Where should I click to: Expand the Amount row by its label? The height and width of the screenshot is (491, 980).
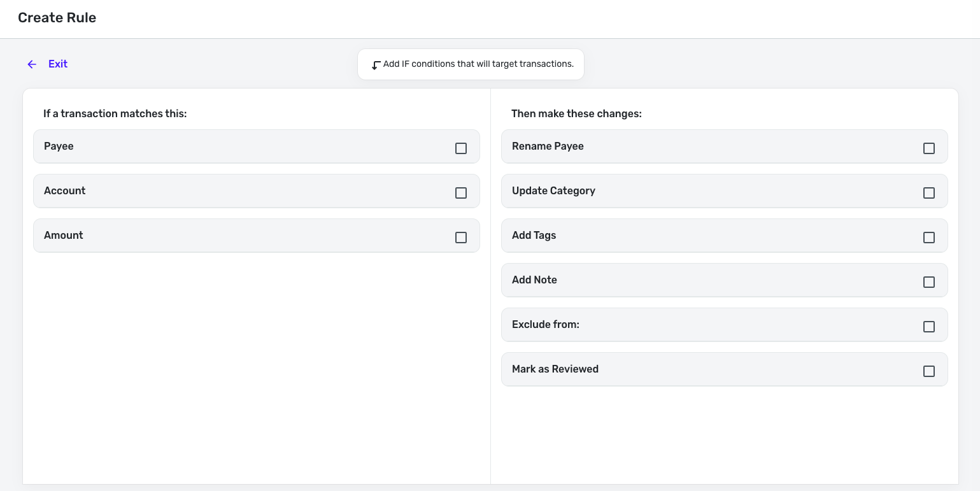point(64,236)
